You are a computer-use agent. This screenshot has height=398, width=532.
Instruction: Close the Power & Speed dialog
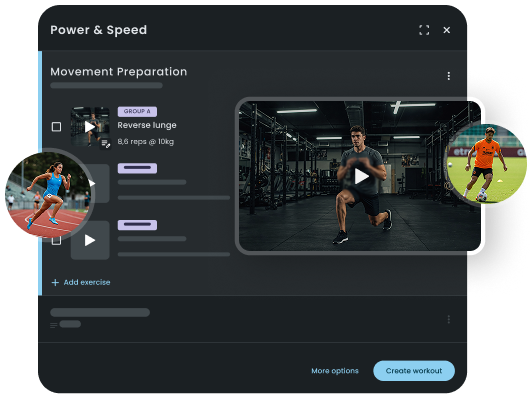446,30
